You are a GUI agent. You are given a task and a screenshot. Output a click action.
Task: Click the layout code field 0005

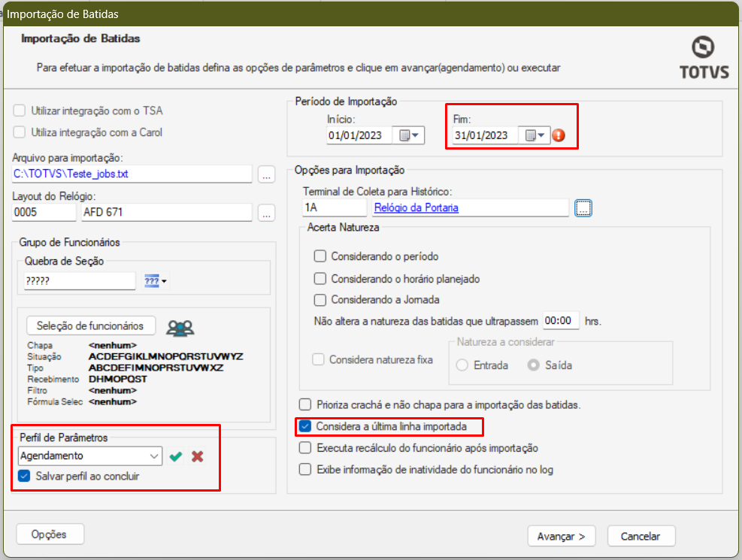[44, 213]
